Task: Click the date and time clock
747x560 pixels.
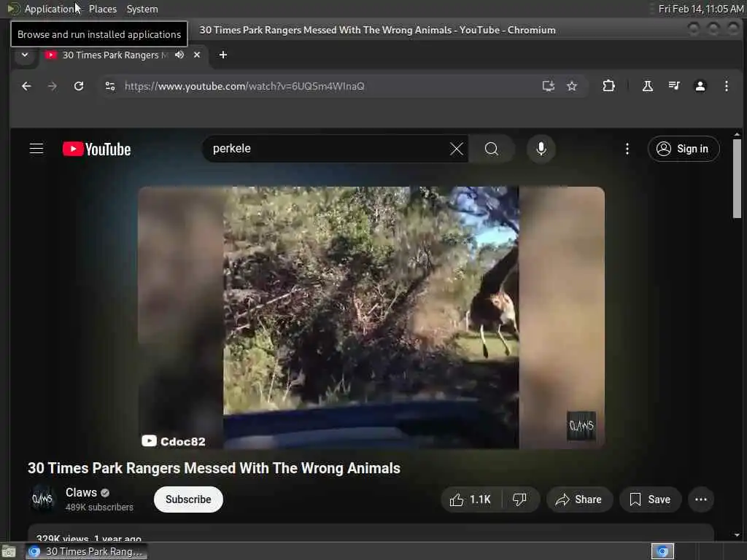Action: click(x=700, y=9)
